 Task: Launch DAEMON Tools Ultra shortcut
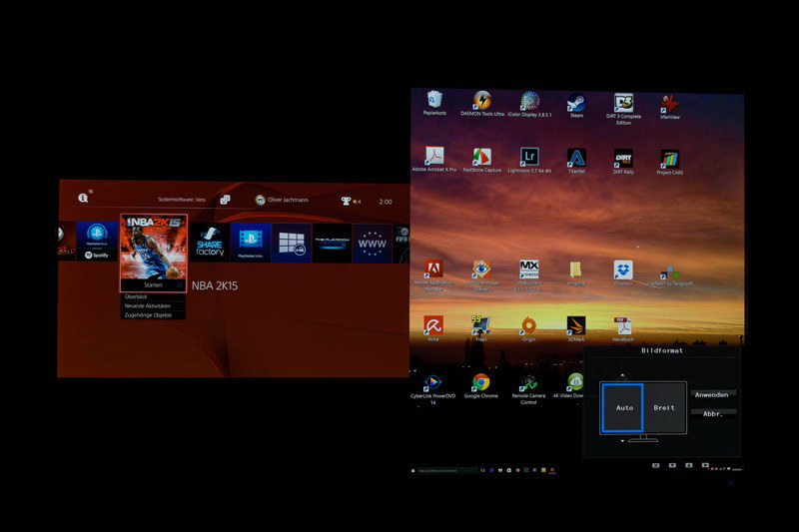[x=482, y=104]
